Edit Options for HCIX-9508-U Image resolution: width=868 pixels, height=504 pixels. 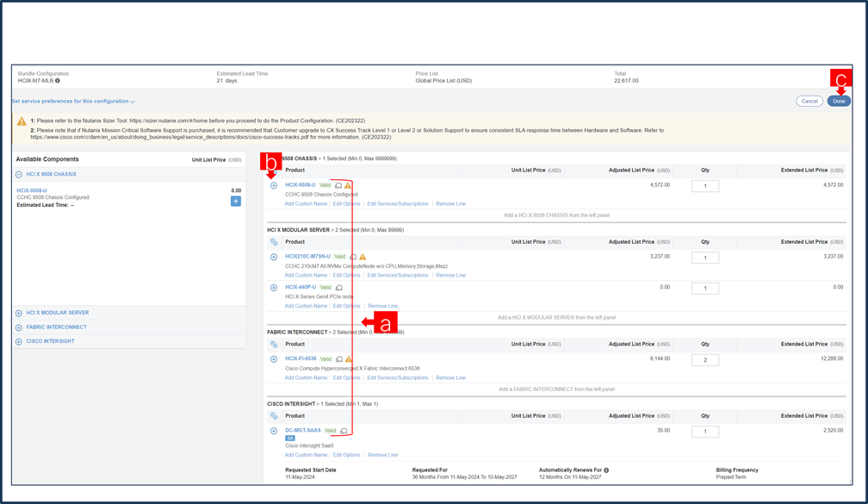pos(346,204)
